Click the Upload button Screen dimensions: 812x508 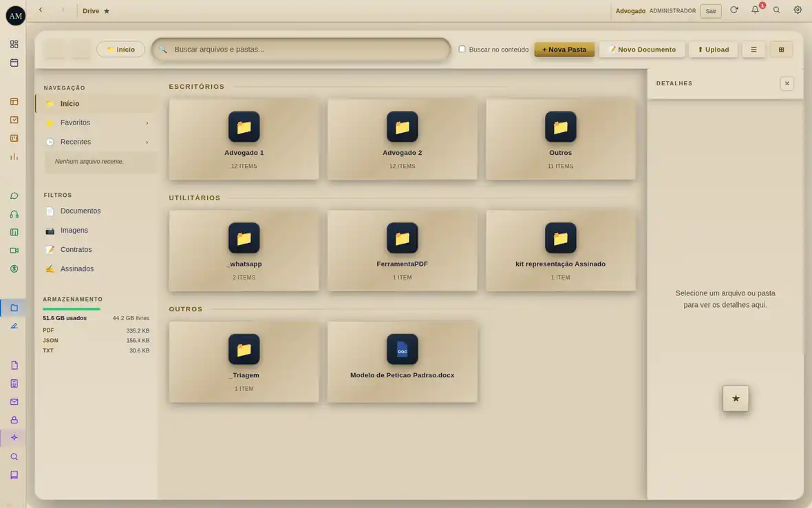(x=713, y=50)
